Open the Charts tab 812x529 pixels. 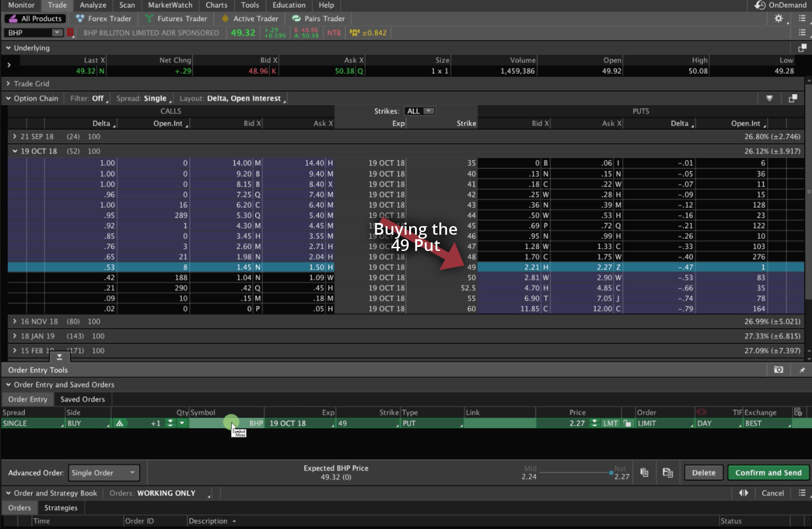217,5
